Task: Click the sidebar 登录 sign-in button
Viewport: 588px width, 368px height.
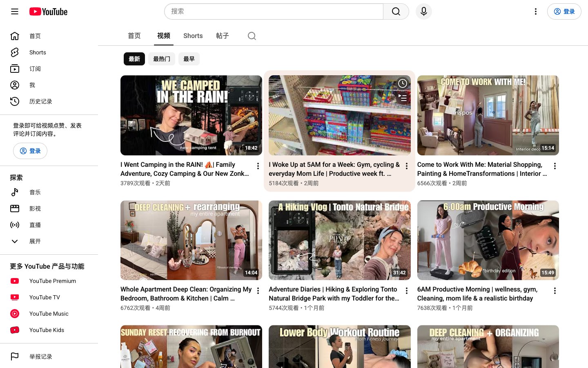Action: click(30, 151)
